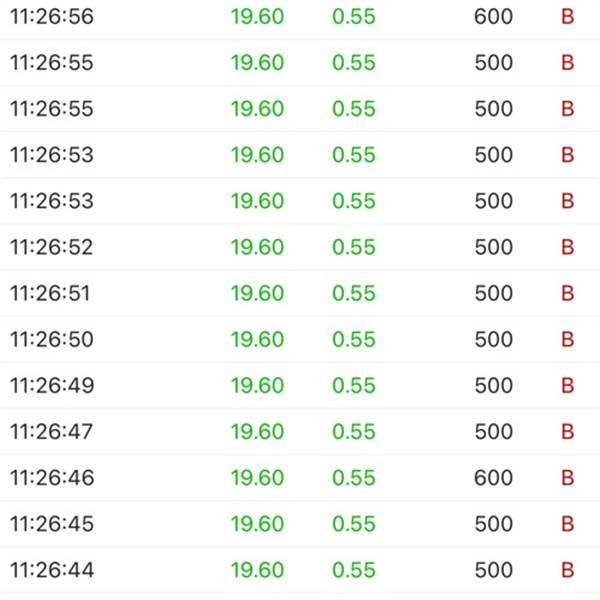Select the 11:26:56 trade timestamp

[x=52, y=17]
